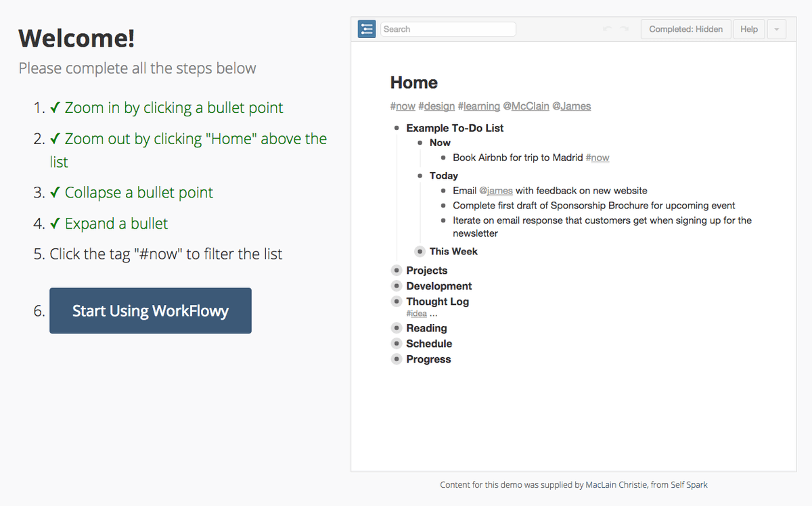The width and height of the screenshot is (812, 506).
Task: Filter by the @McClain tag
Action: click(x=526, y=106)
